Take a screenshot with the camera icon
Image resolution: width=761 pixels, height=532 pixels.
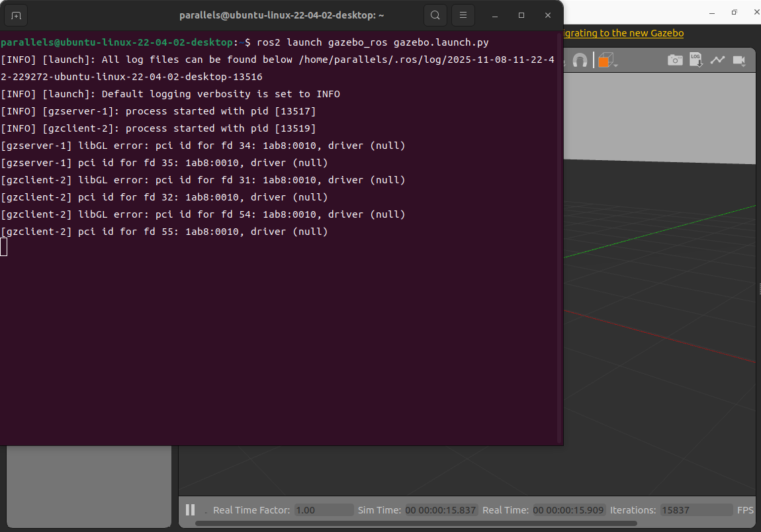tap(674, 60)
